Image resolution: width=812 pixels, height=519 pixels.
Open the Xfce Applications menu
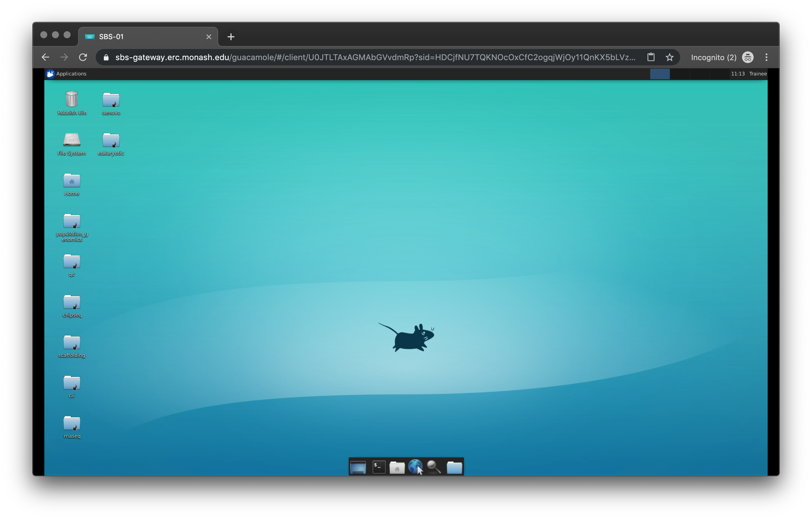click(66, 74)
